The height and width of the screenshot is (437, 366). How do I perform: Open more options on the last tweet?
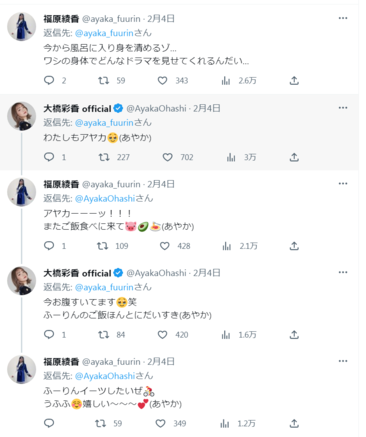(x=343, y=361)
